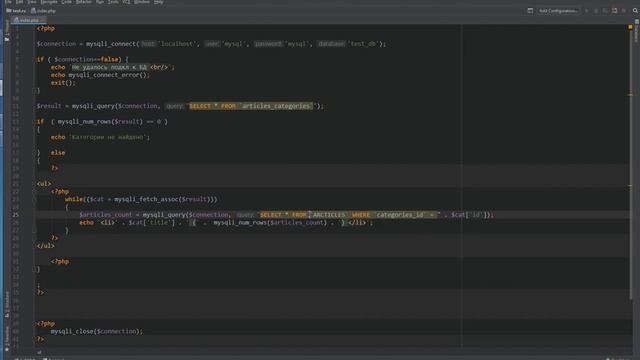Click the '$articles_count' variable on line 25
The image size is (640, 360).
coord(106,215)
